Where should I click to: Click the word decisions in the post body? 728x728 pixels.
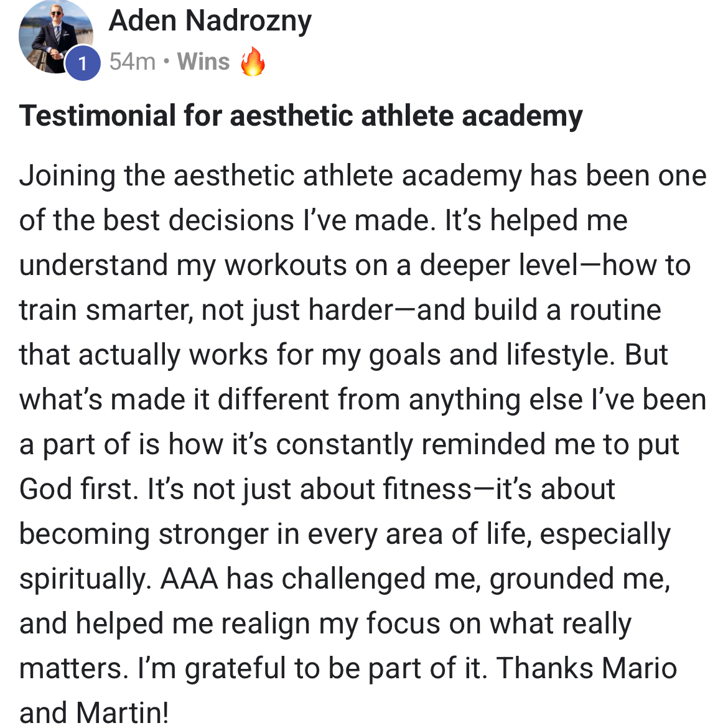(x=231, y=220)
